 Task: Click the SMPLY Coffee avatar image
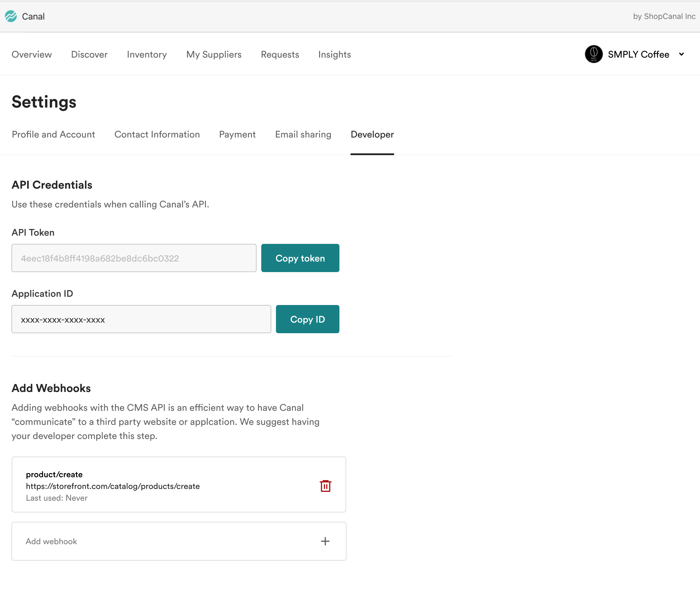click(593, 54)
